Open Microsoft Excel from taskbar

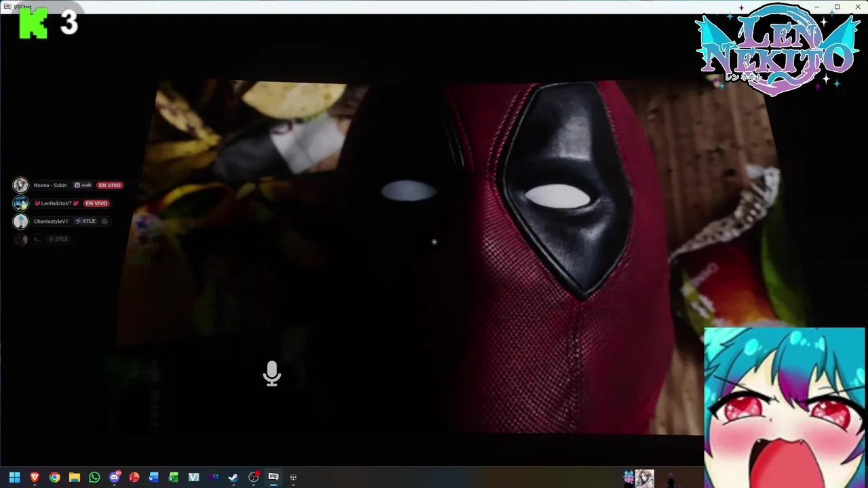click(x=174, y=477)
